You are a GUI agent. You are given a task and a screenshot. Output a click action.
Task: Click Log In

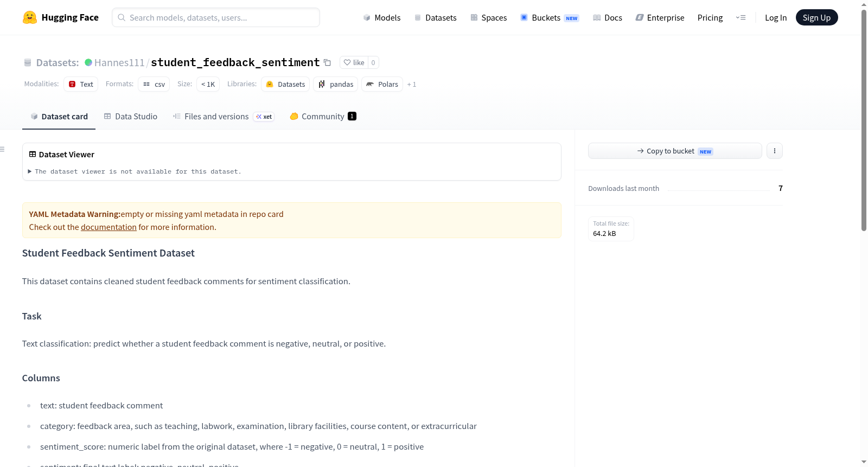coord(776,17)
